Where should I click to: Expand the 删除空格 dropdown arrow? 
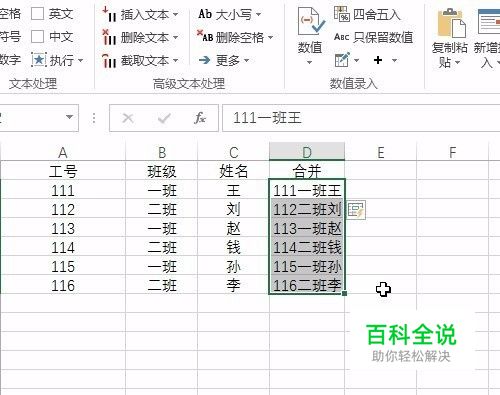[x=270, y=37]
